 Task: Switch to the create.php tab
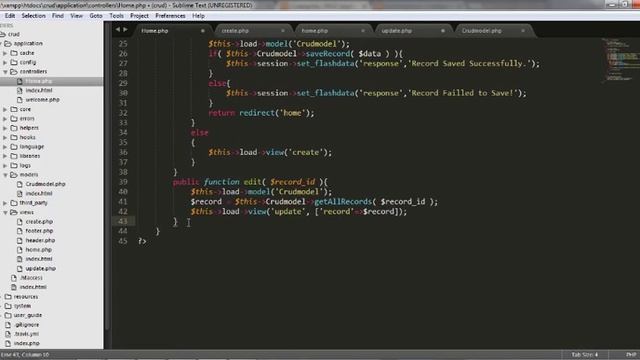click(235, 31)
